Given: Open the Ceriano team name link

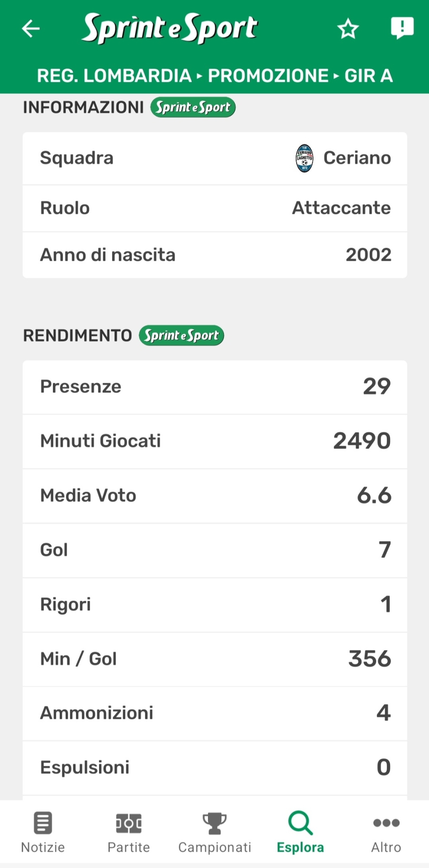Looking at the screenshot, I should tap(357, 158).
